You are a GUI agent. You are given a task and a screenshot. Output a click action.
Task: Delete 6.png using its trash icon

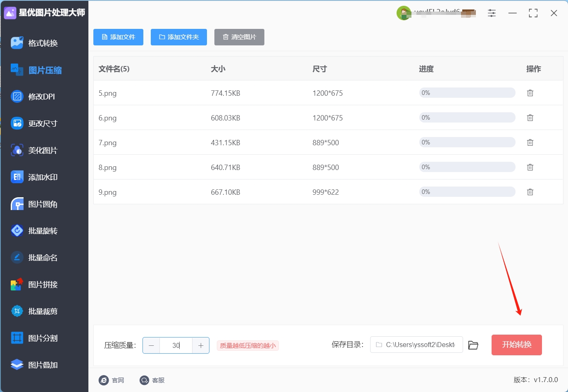(x=530, y=118)
